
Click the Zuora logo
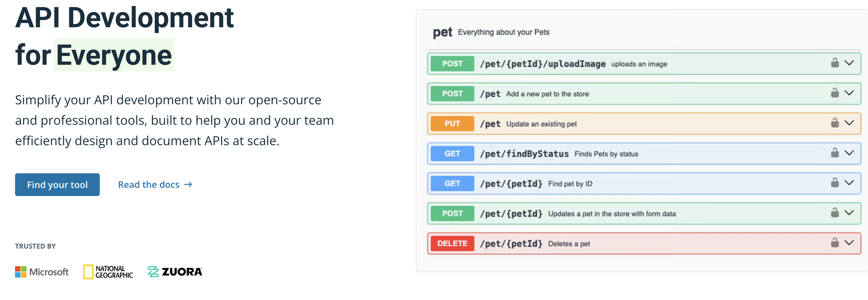pos(175,272)
